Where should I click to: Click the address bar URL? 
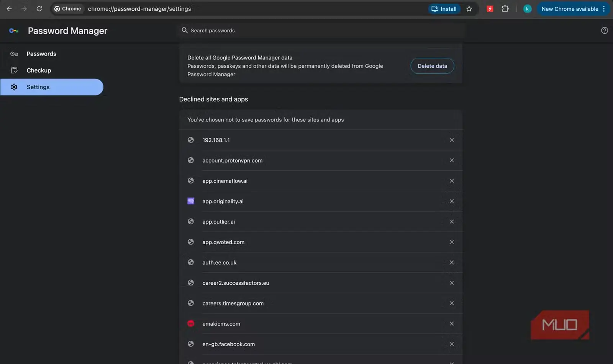(139, 9)
